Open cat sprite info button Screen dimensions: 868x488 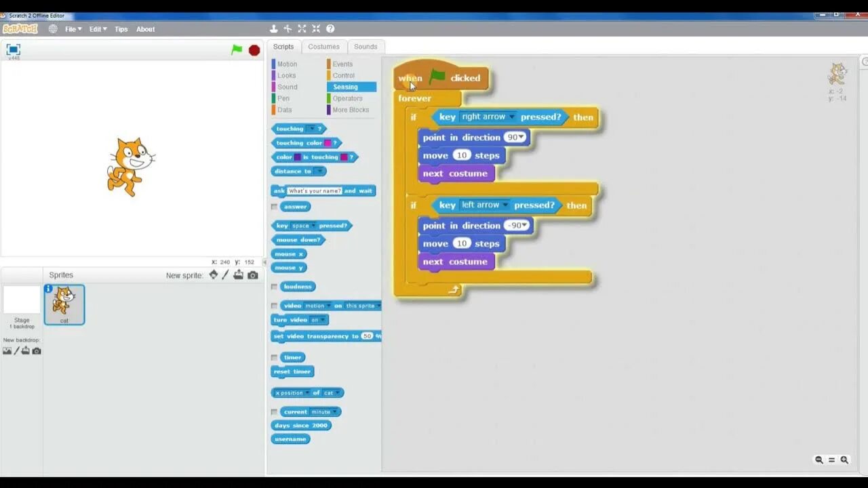48,289
